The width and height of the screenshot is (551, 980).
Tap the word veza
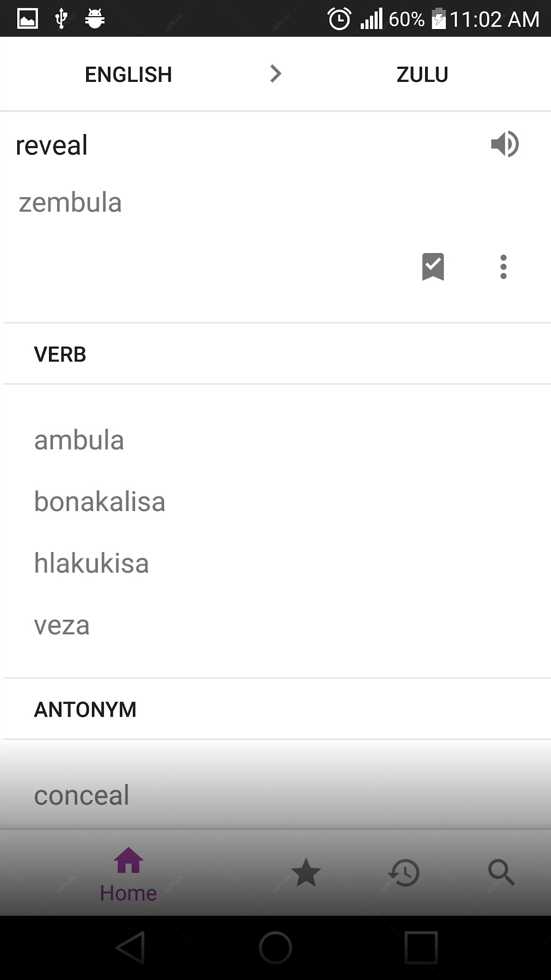coord(62,626)
